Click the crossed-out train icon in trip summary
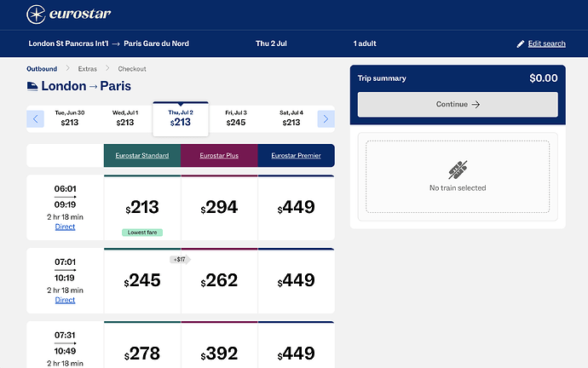The width and height of the screenshot is (588, 368). (x=458, y=170)
